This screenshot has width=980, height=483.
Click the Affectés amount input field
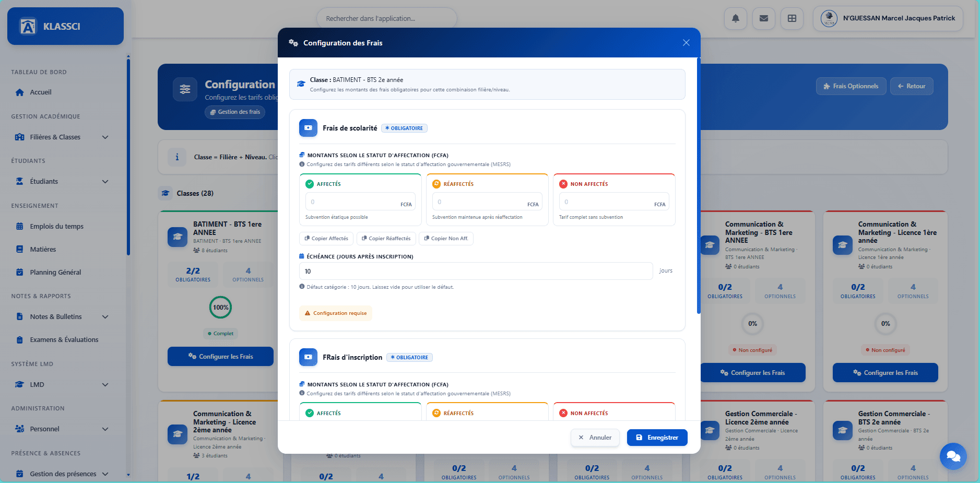click(352, 202)
